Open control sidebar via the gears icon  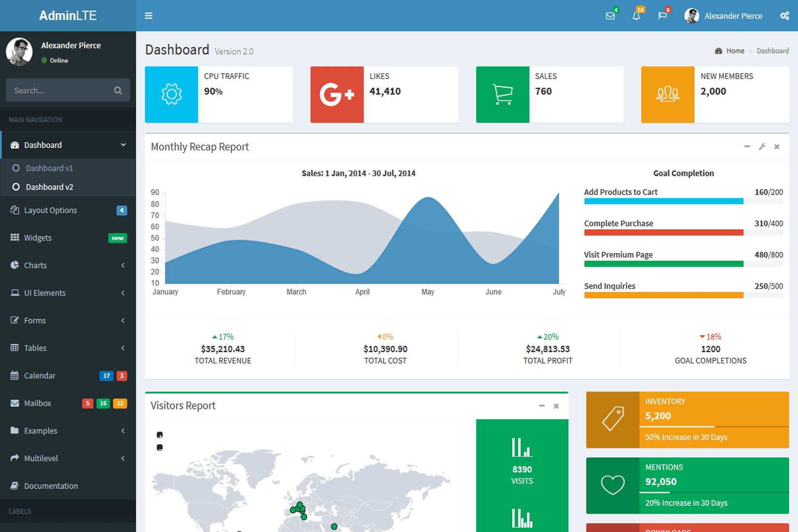(x=784, y=16)
